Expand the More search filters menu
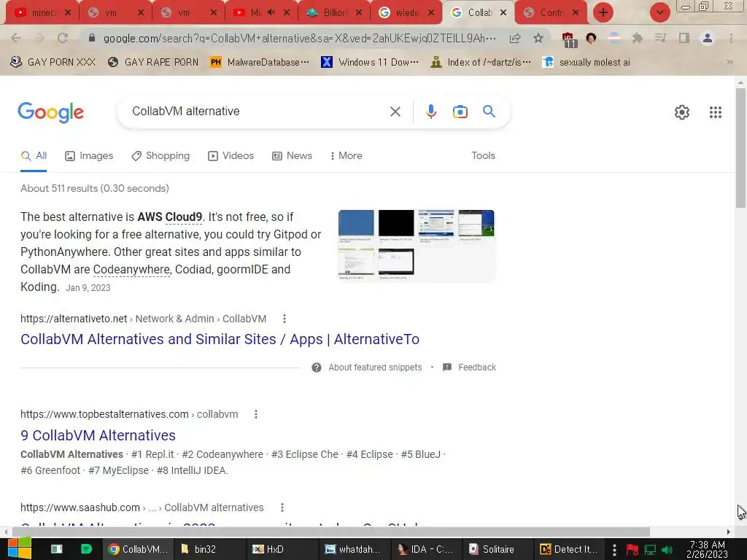 (346, 156)
